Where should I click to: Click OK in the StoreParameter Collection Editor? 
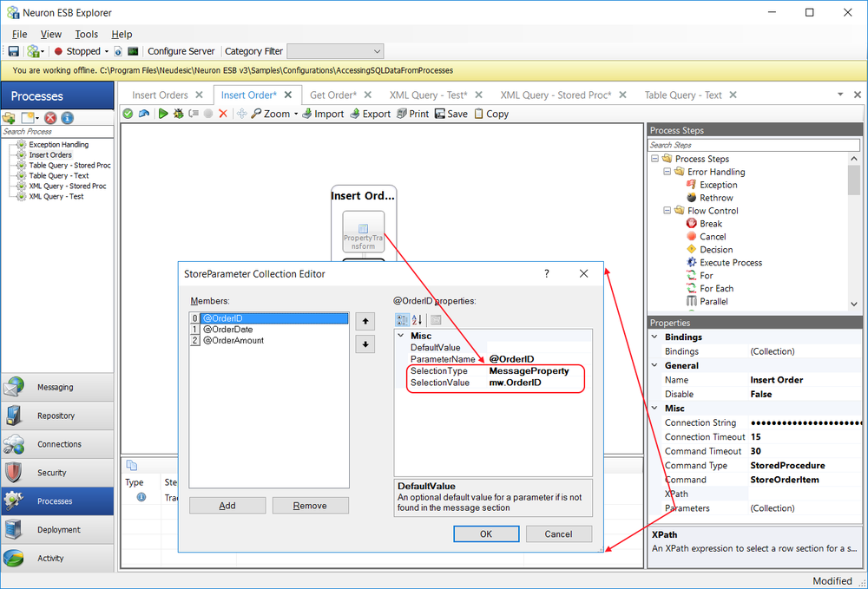486,533
